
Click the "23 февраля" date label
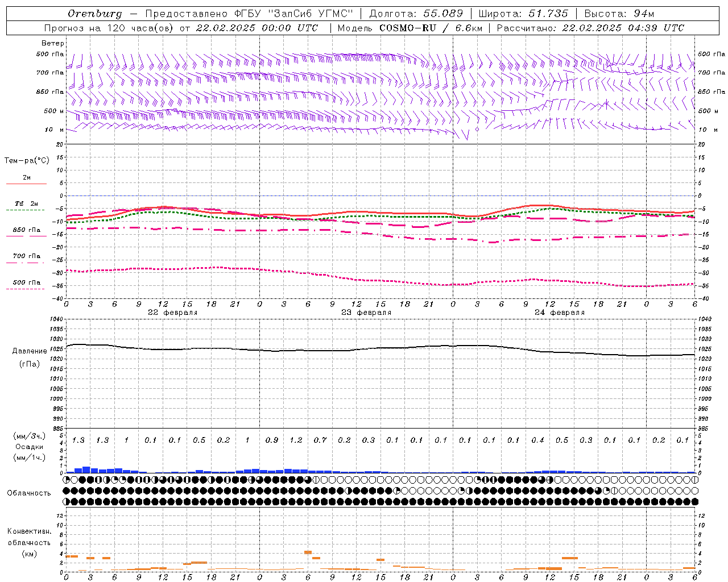click(x=366, y=313)
